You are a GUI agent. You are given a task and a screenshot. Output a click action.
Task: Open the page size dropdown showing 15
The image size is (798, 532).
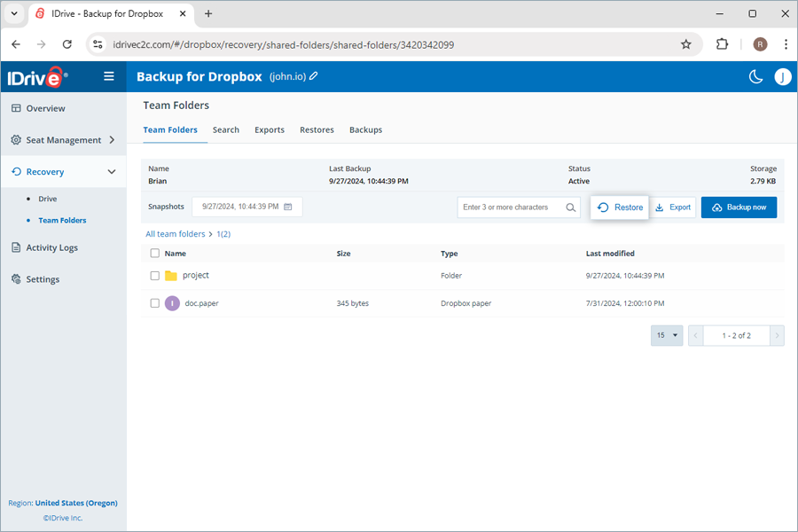[x=667, y=335]
